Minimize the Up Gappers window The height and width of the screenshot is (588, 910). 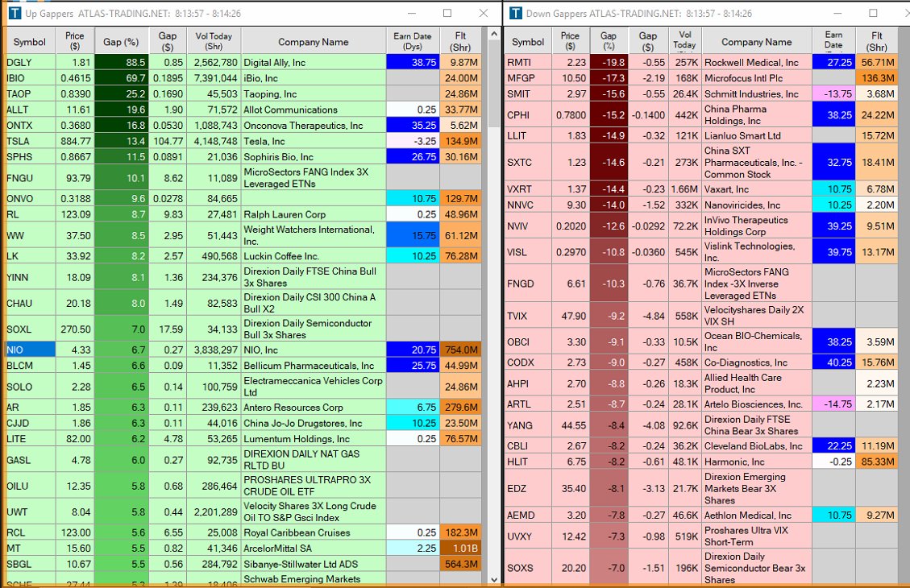[x=411, y=13]
